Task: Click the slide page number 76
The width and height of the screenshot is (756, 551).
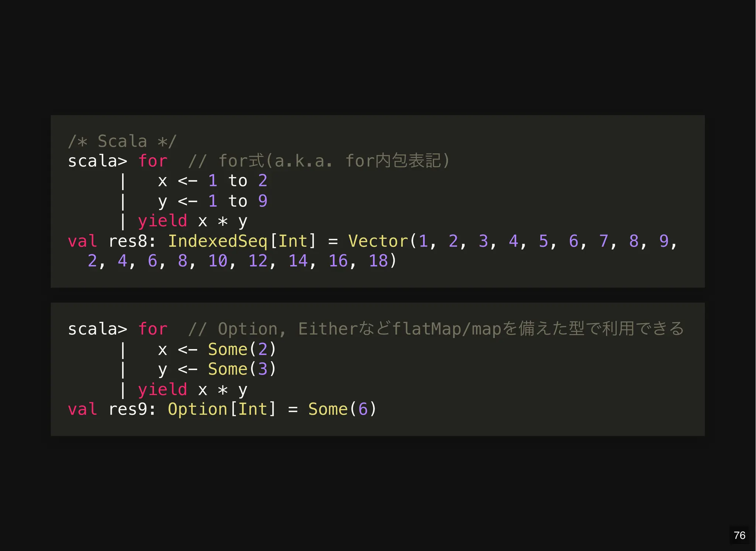Action: [739, 535]
